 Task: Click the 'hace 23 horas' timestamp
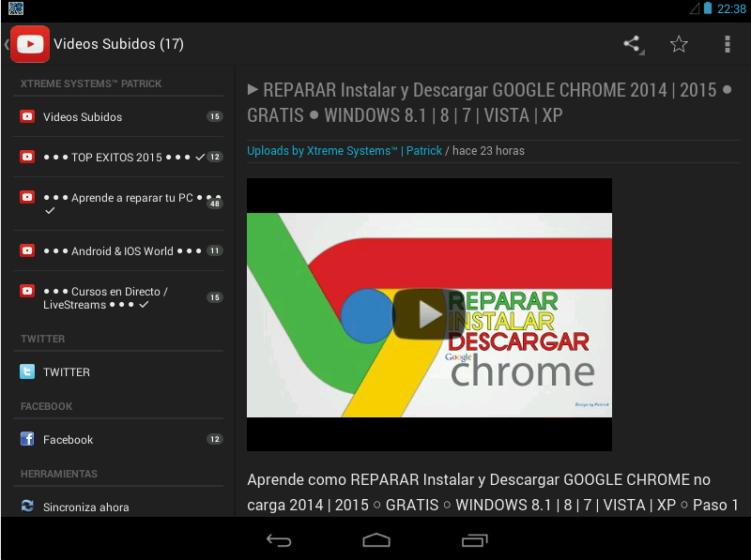tap(488, 151)
